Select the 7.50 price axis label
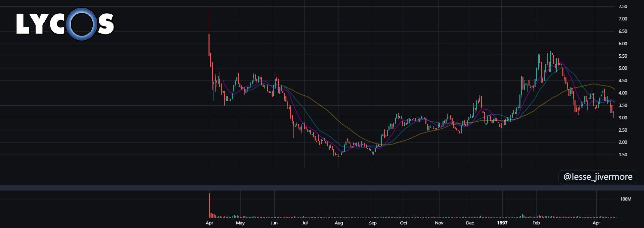Viewport: 644px width, 228px height. [623, 6]
